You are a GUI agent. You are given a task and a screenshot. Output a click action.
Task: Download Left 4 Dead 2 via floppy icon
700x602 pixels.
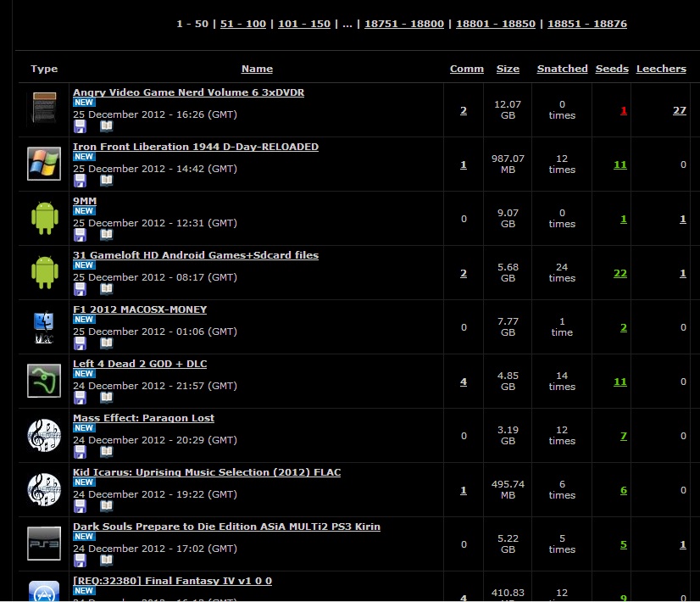(80, 398)
